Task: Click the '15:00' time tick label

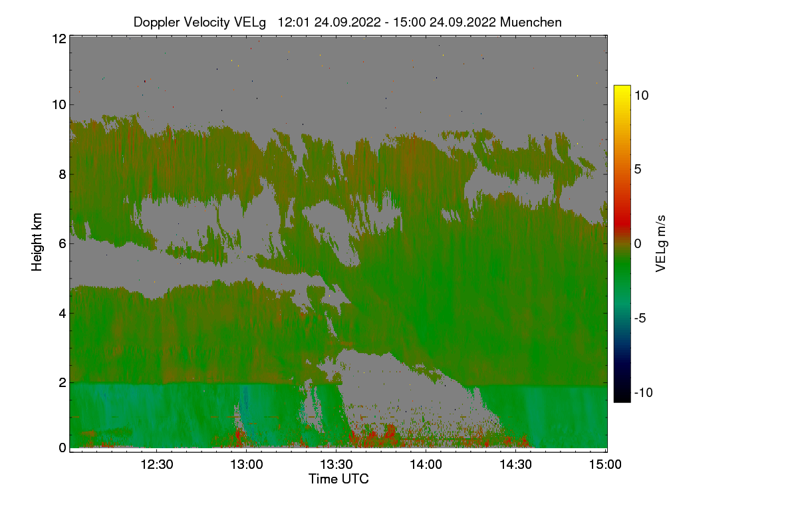Action: pyautogui.click(x=604, y=465)
